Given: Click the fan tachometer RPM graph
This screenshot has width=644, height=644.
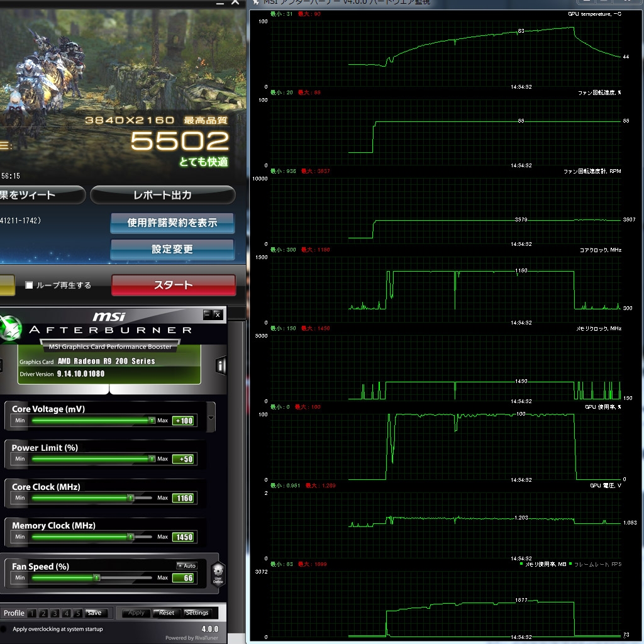Looking at the screenshot, I should [445, 210].
